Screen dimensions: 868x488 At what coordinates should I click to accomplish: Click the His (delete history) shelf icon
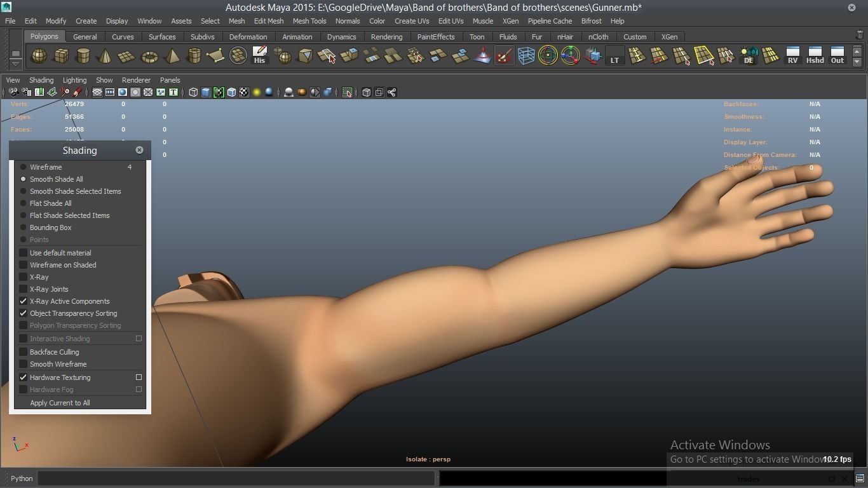click(x=259, y=56)
